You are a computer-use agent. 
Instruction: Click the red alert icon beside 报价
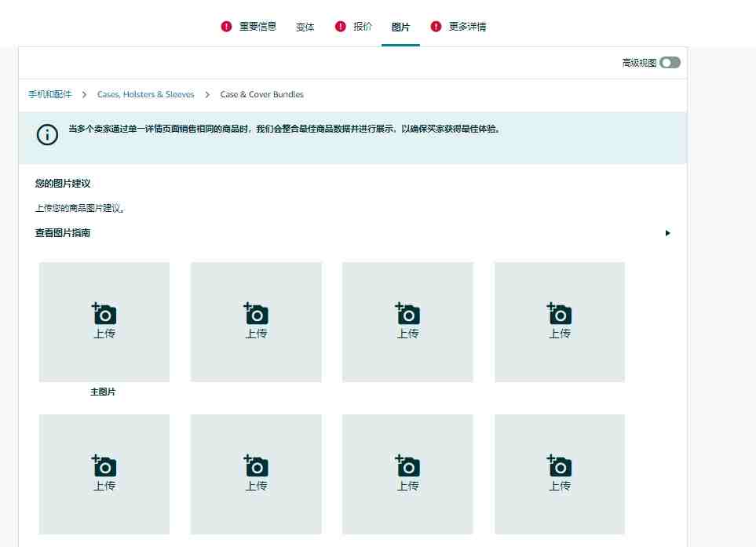pyautogui.click(x=341, y=27)
